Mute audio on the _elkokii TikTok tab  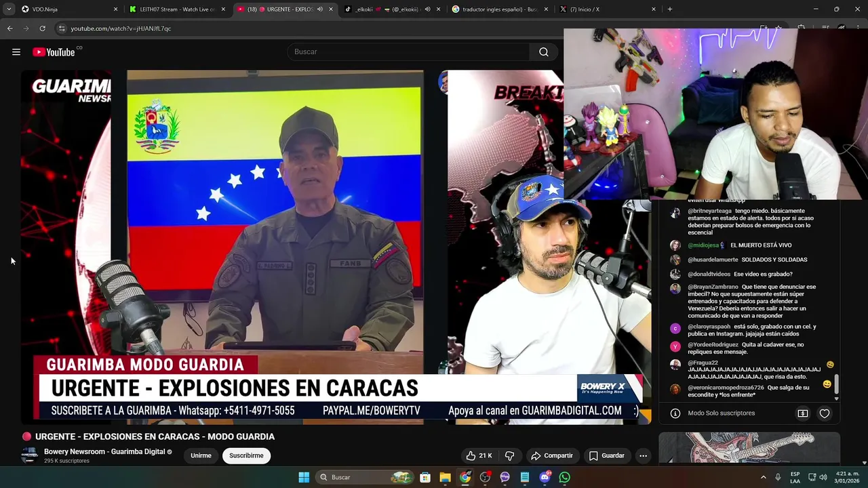427,9
